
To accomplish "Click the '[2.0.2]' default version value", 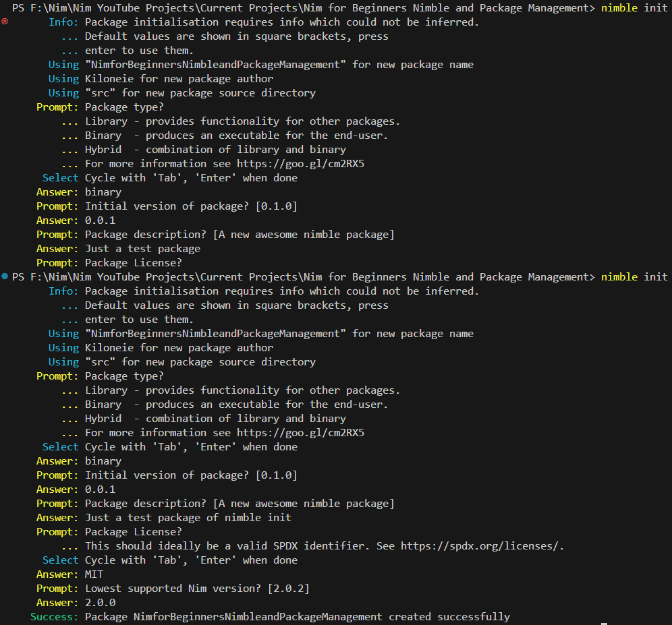I will 288,589.
